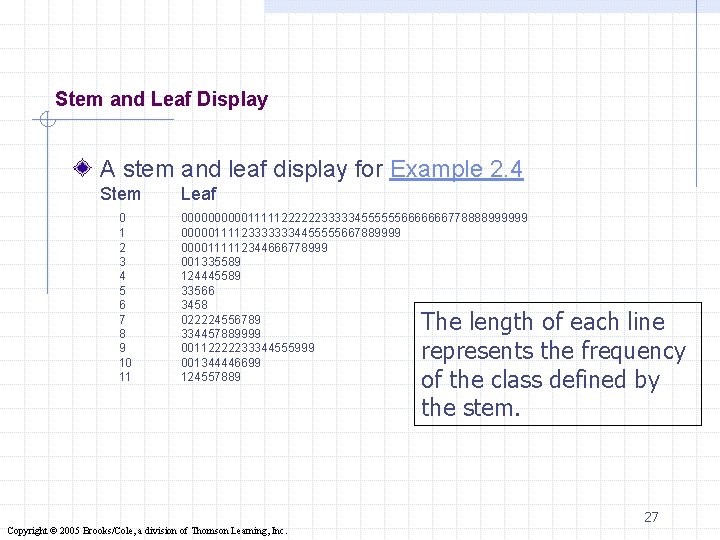Select the leaf value 001335589
This screenshot has height=540, width=720.
pyautogui.click(x=211, y=262)
